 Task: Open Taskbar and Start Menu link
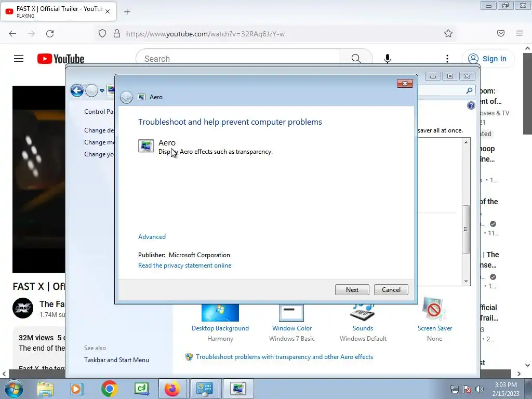pos(116,360)
